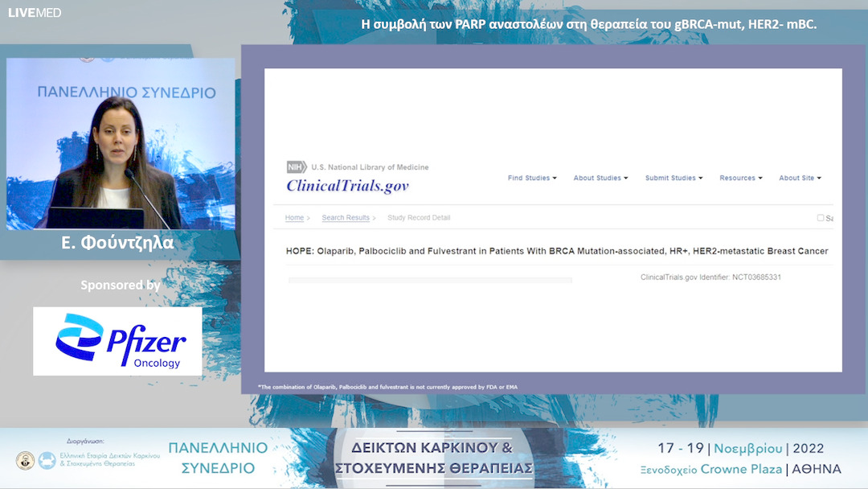The height and width of the screenshot is (489, 868).
Task: Select the HOPE study title link
Action: coord(556,250)
